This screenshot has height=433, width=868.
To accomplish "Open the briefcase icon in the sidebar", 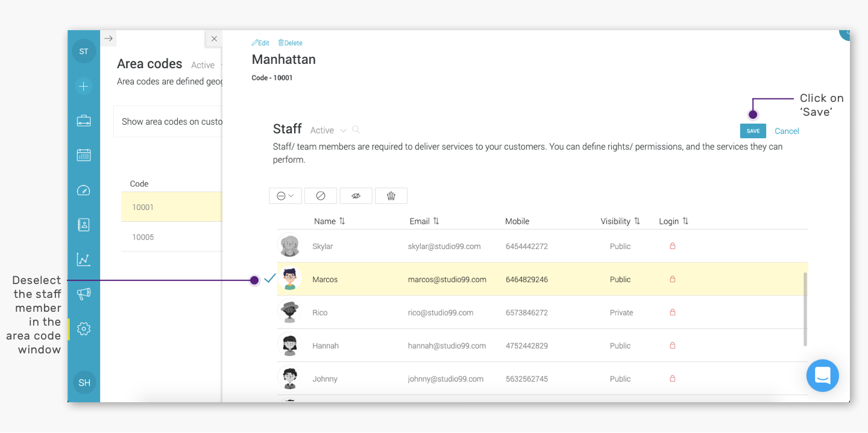I will 84,121.
